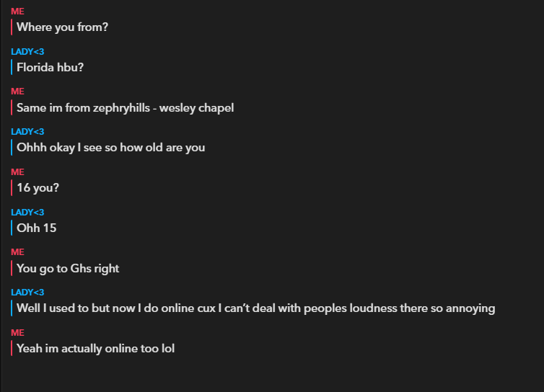Select the LADY<3 name above "Ohh 15"
This screenshot has width=544, height=392.
point(27,213)
